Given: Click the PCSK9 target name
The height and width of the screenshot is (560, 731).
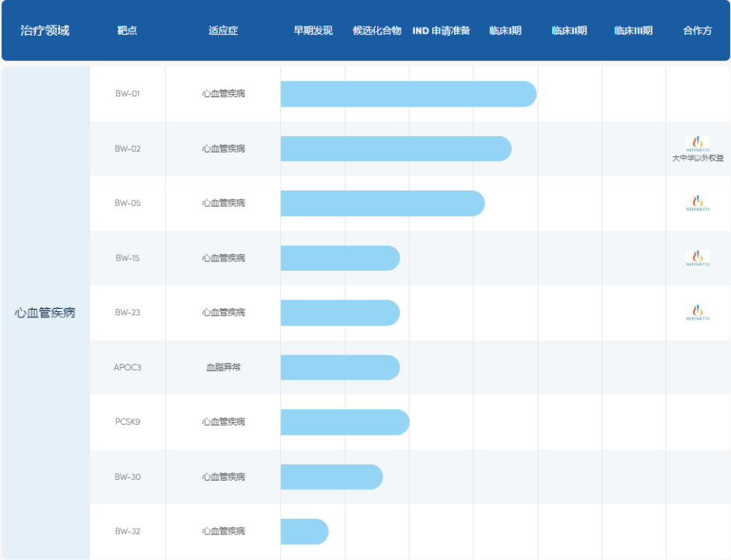Looking at the screenshot, I should (128, 422).
